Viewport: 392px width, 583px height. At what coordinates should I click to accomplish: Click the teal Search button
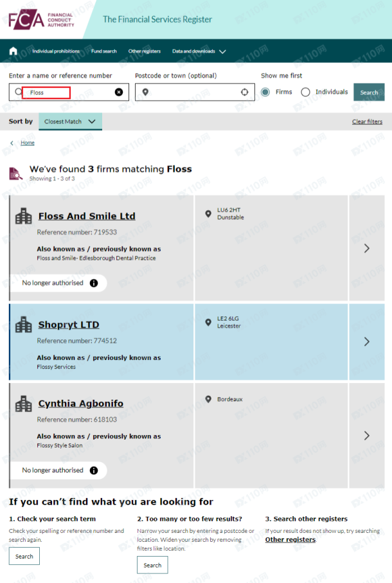click(x=369, y=92)
